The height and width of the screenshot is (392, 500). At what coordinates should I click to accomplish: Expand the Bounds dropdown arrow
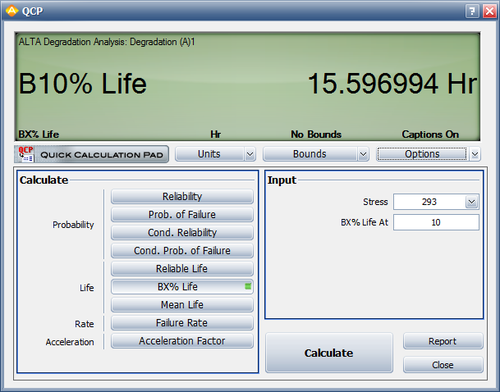coord(363,154)
